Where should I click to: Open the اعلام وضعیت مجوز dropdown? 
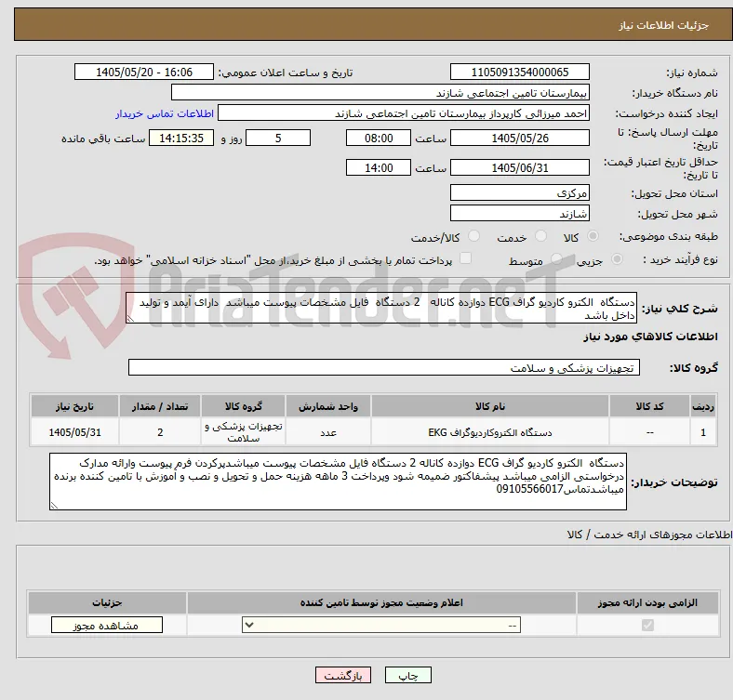(381, 625)
